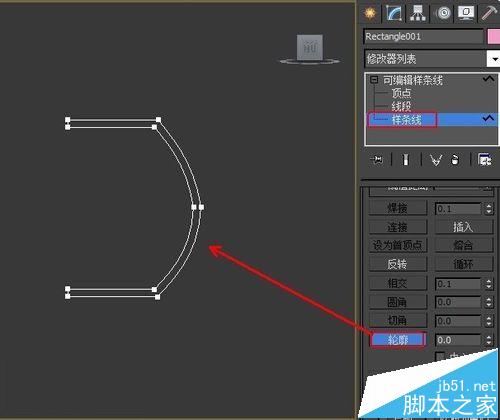
Task: Toggle the checkbox below the 轮廓 field
Action: pos(440,356)
